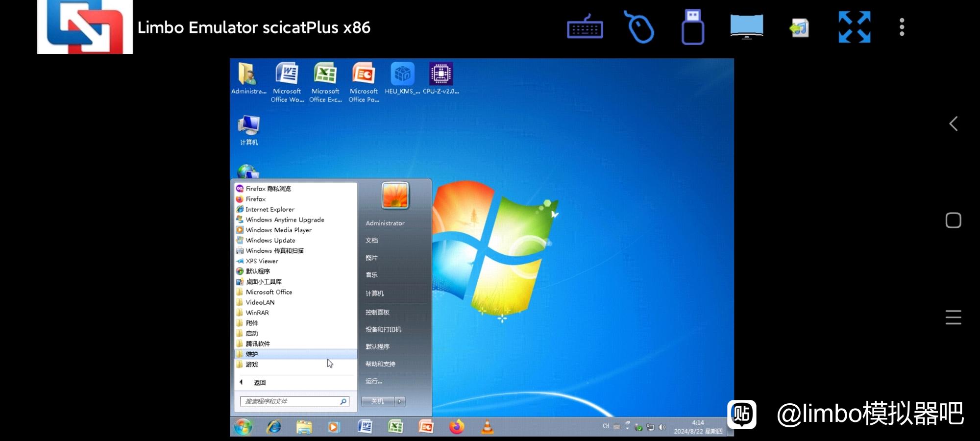Open the Microsoft Office PowerPoint desktop shortcut

364,82
